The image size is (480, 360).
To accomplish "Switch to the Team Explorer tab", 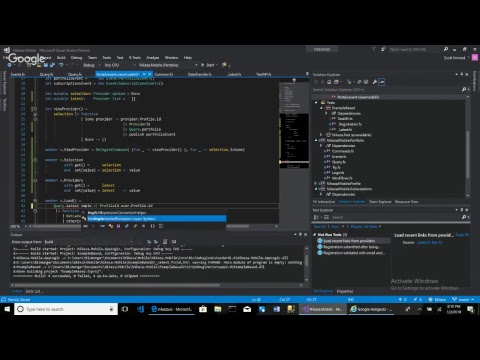I will [x=380, y=202].
